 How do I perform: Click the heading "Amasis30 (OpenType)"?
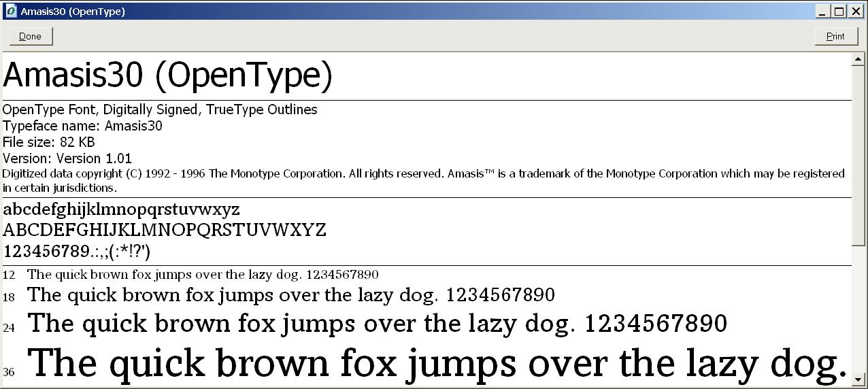click(x=168, y=75)
